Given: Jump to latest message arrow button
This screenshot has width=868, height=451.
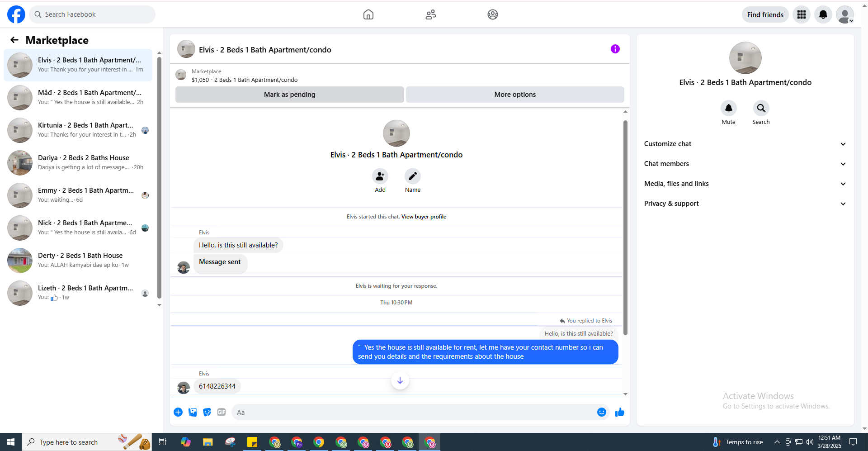Looking at the screenshot, I should pos(400,381).
